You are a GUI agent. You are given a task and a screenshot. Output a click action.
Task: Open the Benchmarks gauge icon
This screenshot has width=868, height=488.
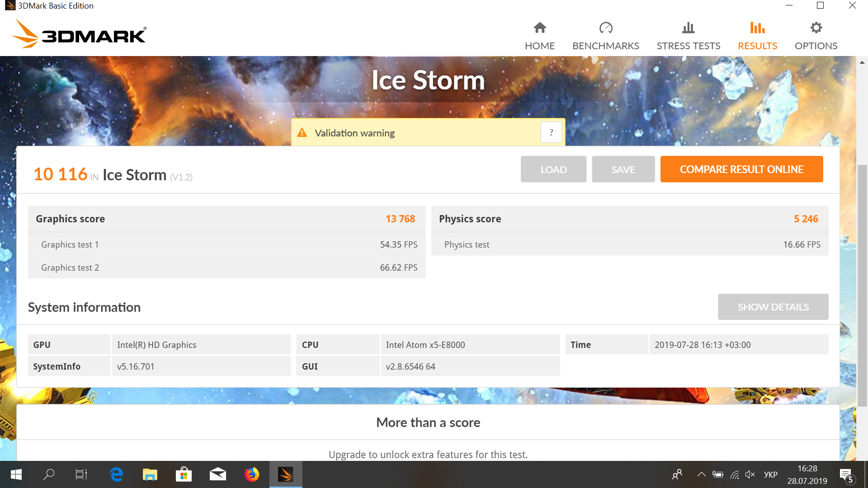pos(606,28)
